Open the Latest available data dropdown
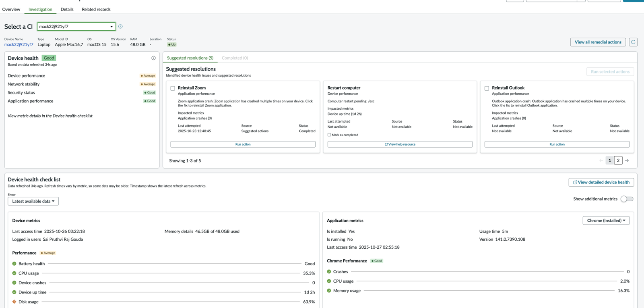The image size is (644, 308). (33, 201)
